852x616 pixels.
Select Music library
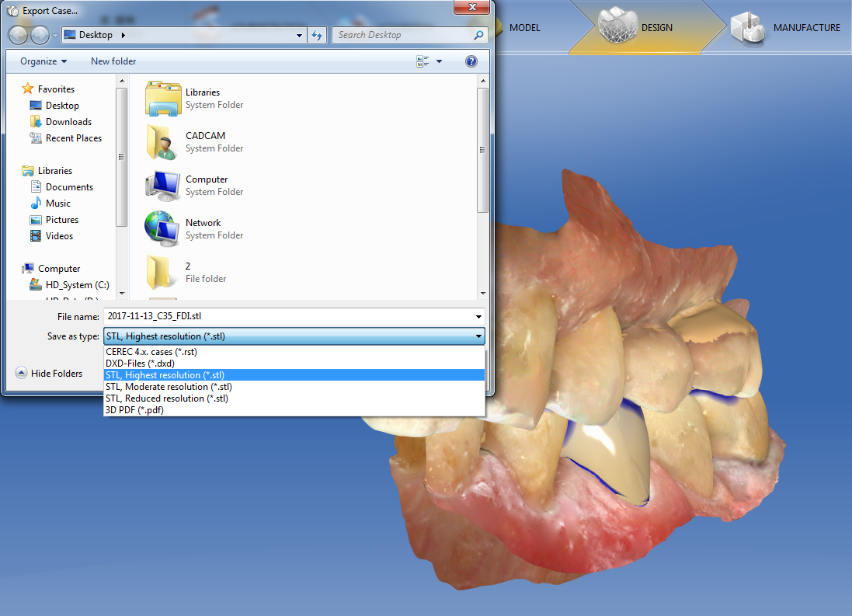[50, 203]
